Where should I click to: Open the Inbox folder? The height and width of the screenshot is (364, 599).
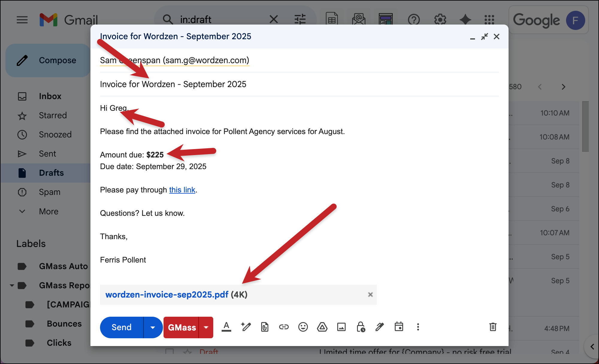(x=50, y=96)
